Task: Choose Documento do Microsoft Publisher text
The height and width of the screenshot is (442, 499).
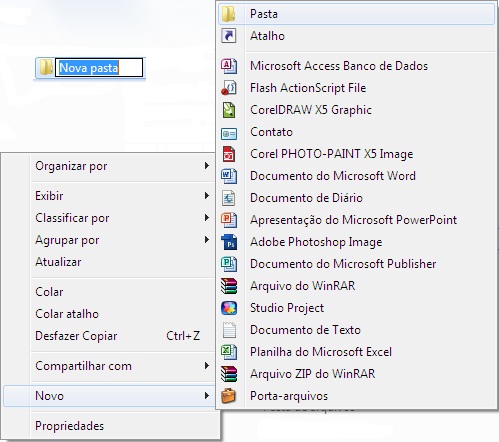Action: (343, 264)
